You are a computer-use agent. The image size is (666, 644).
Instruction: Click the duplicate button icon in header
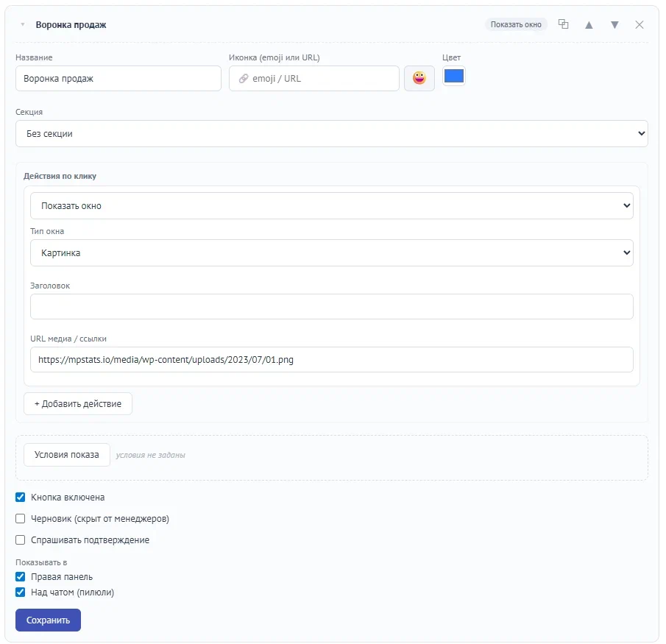point(563,24)
